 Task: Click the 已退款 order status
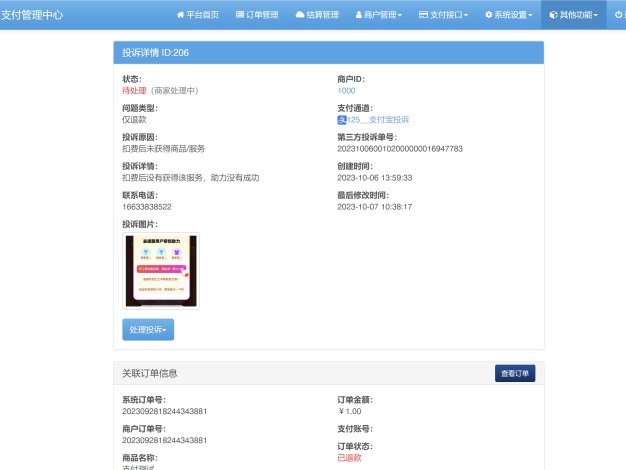[349, 458]
